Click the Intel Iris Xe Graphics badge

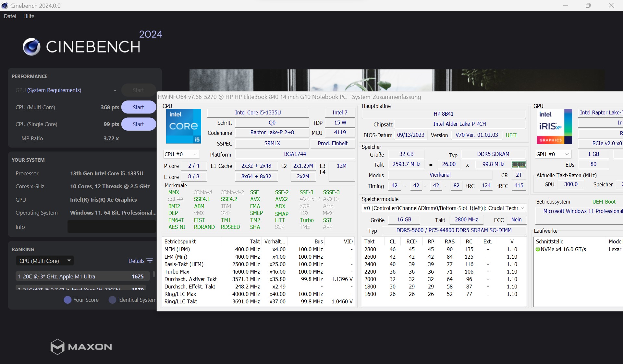pos(555,126)
